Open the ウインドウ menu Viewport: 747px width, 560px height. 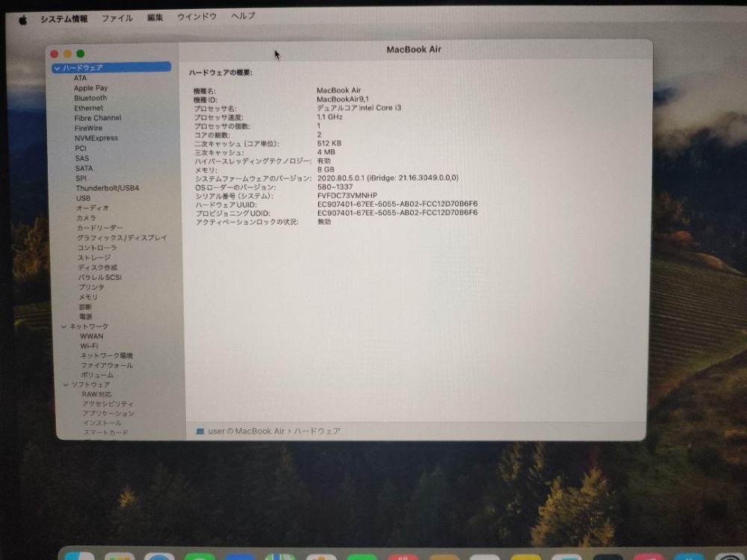coord(196,16)
